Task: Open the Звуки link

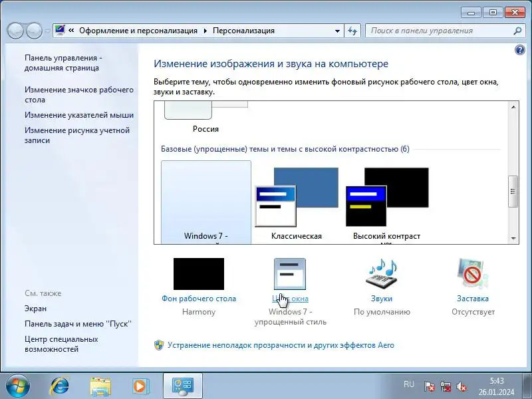Action: tap(382, 299)
